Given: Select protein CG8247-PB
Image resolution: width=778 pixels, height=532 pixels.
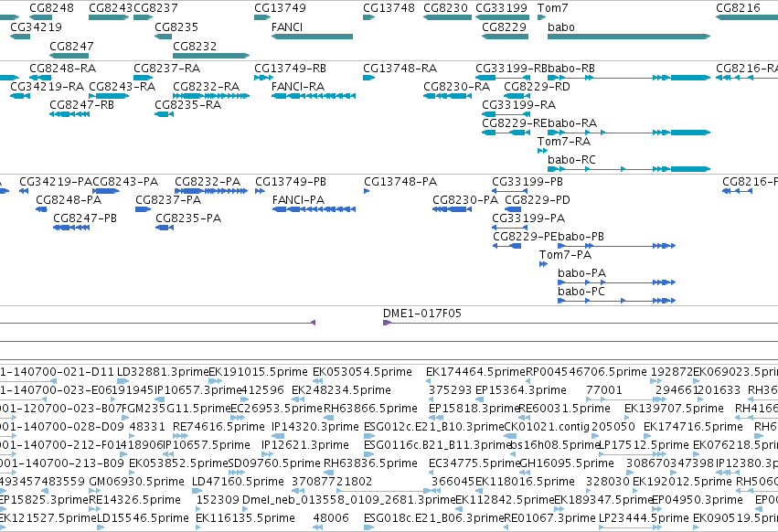Looking at the screenshot, I should (71, 228).
